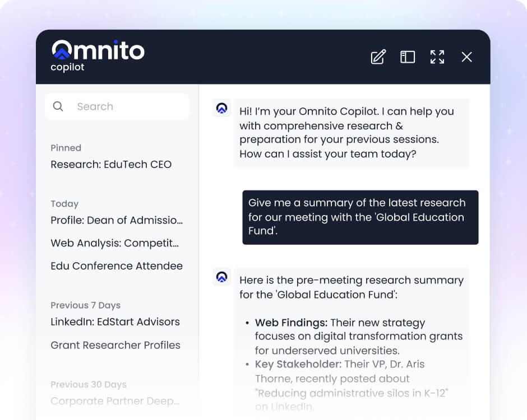Select the Previous 7 Days label
This screenshot has height=420, width=527.
[85, 306]
